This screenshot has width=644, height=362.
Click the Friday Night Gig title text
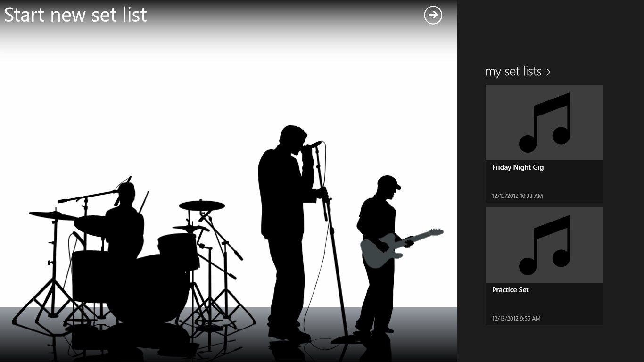pos(518,167)
